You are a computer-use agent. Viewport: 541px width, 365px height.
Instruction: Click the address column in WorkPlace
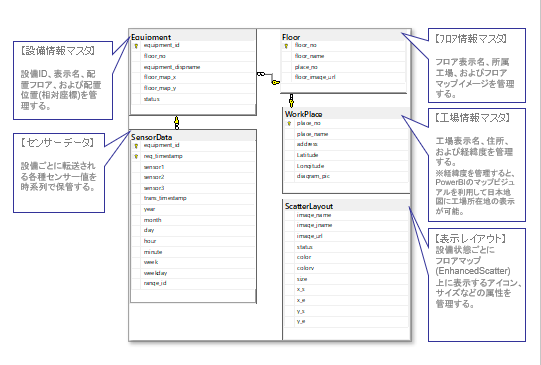coord(307,144)
